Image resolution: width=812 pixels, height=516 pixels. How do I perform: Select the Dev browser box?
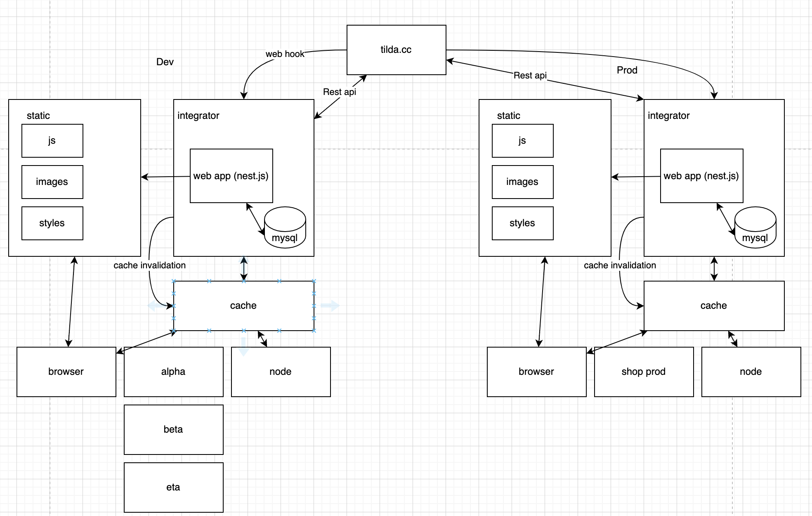[66, 372]
